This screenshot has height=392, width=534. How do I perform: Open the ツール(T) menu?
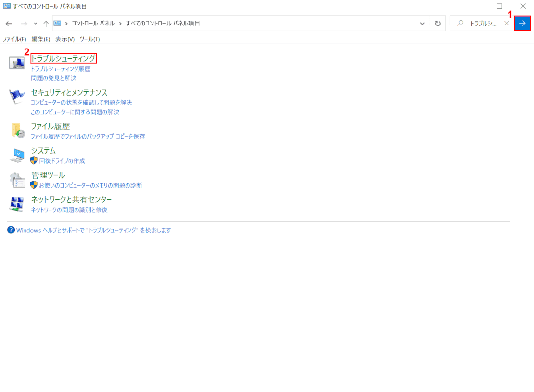pyautogui.click(x=90, y=39)
